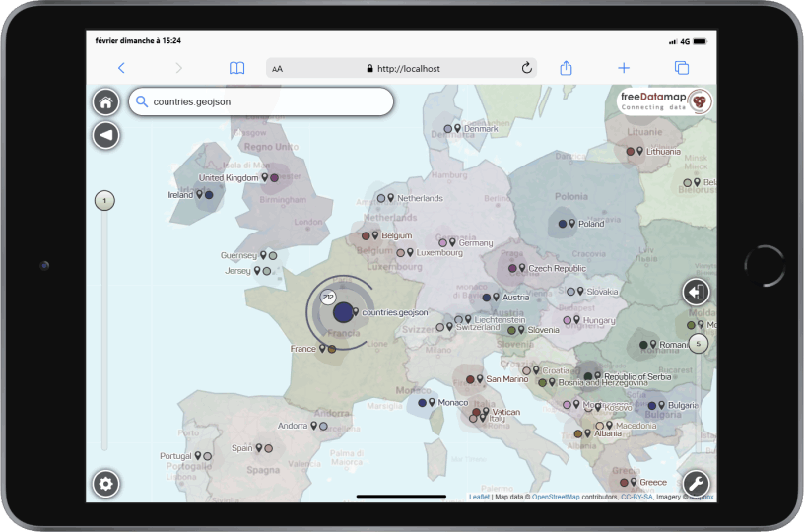The height and width of the screenshot is (532, 804).
Task: Click the door login icon on the right edge
Action: (696, 292)
